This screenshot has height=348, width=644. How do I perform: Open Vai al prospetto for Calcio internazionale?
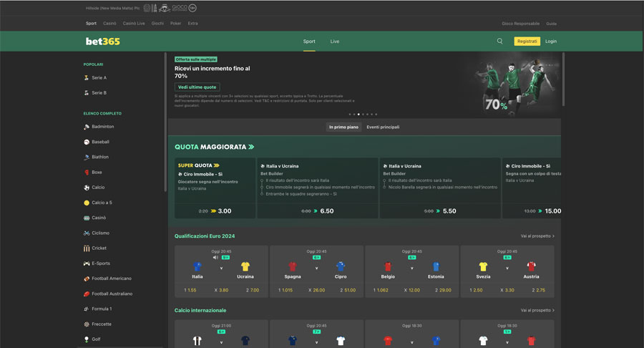[x=537, y=310]
